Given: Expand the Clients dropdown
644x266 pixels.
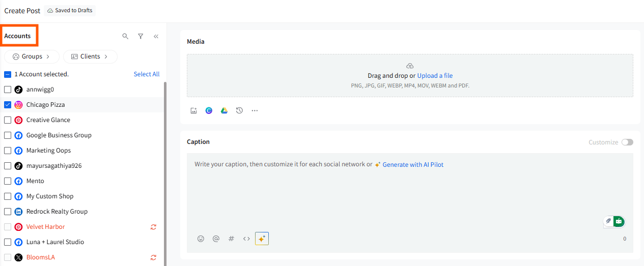Looking at the screenshot, I should (90, 56).
